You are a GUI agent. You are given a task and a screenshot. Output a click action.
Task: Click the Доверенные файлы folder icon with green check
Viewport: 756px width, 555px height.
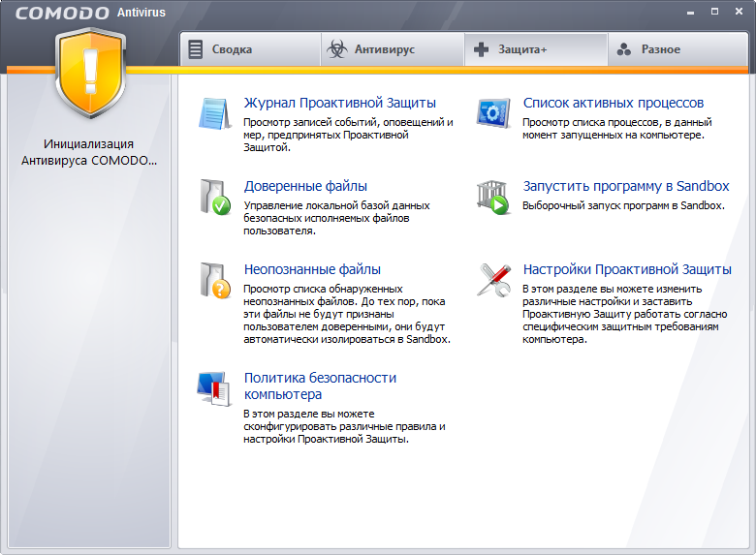[215, 197]
